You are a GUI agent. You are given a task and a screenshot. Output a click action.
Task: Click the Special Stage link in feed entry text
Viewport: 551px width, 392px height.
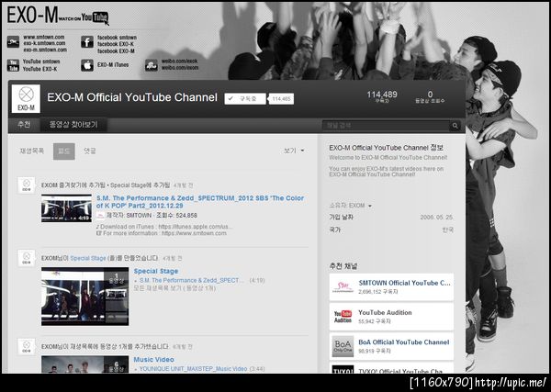point(88,258)
